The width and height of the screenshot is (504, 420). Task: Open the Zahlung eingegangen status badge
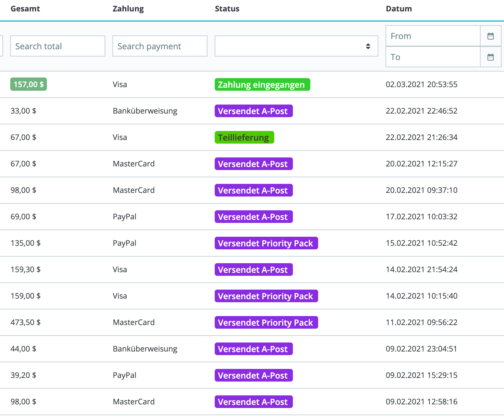262,85
